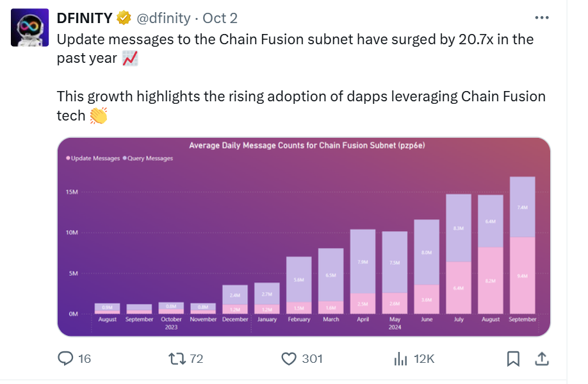
Task: Click Query Messages legend dot
Action: 124,158
